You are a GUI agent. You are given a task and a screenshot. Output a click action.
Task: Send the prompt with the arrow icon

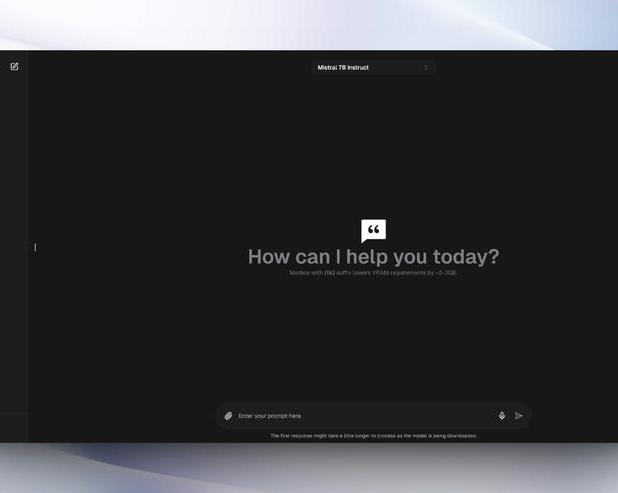(519, 415)
